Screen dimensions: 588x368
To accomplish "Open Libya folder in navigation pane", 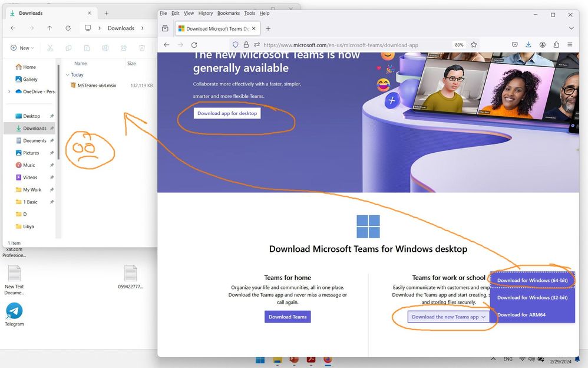I will click(x=28, y=226).
